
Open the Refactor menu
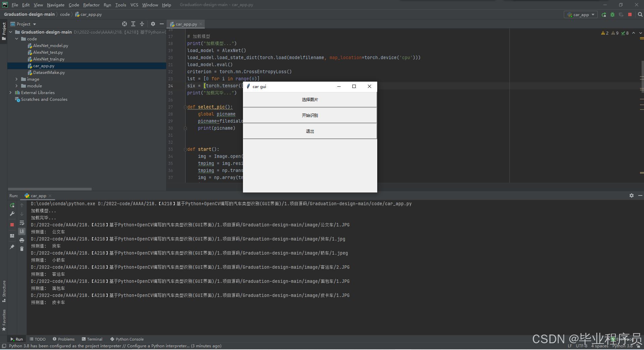tap(91, 5)
